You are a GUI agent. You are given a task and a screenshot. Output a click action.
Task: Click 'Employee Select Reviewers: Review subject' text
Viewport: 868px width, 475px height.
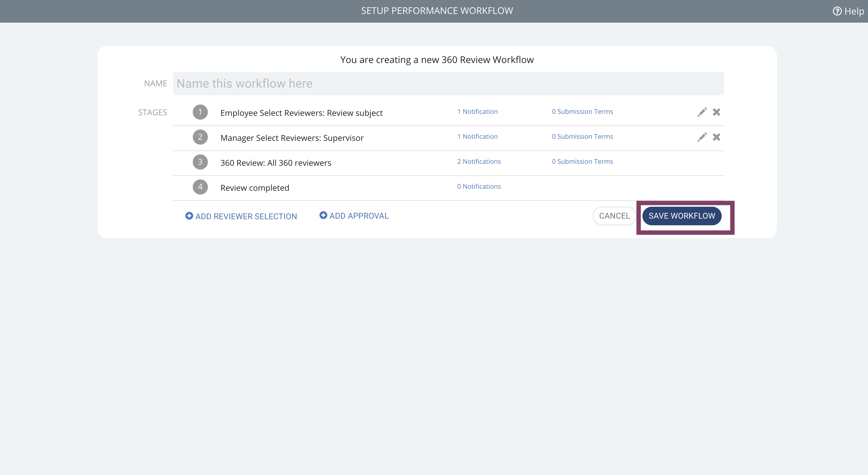click(x=301, y=113)
